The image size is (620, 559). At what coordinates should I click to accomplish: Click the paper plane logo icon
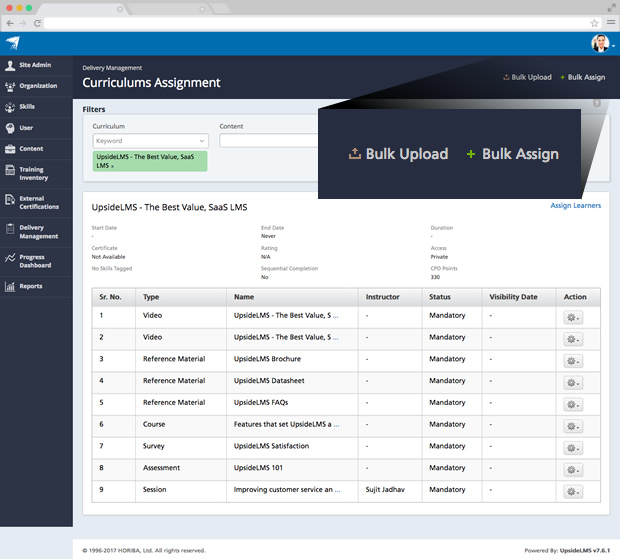(x=13, y=43)
